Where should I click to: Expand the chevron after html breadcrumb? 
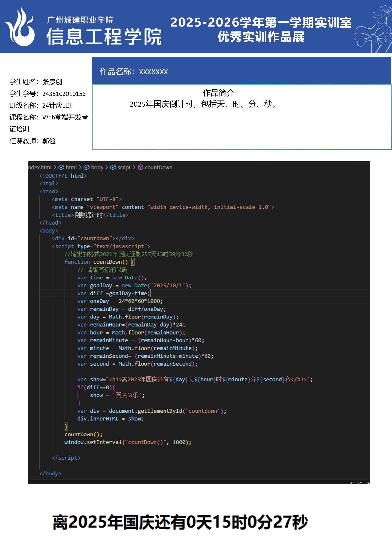(80, 167)
